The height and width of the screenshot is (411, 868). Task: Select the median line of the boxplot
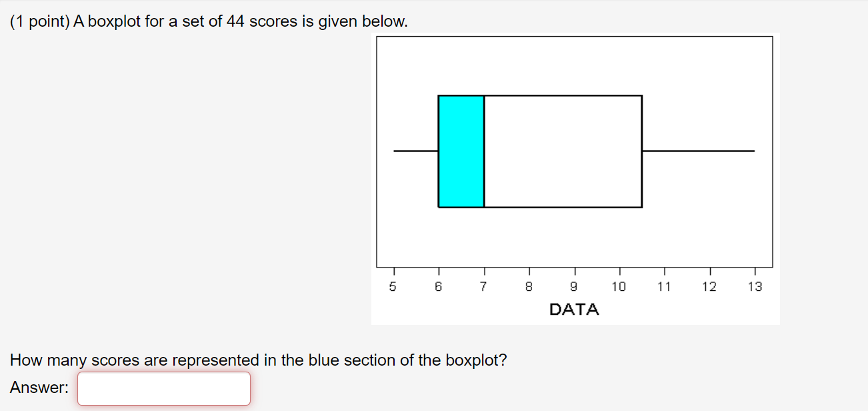tap(483, 150)
